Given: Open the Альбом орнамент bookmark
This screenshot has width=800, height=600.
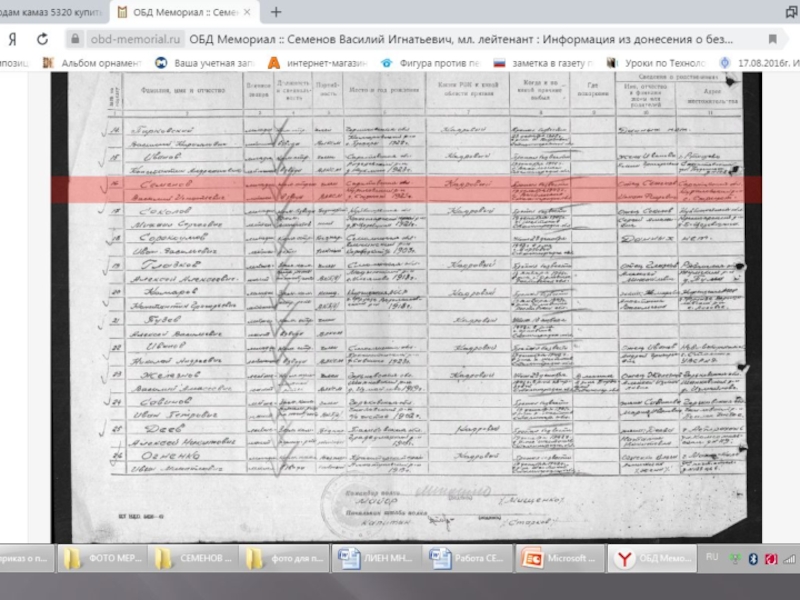Looking at the screenshot, I should (92, 63).
